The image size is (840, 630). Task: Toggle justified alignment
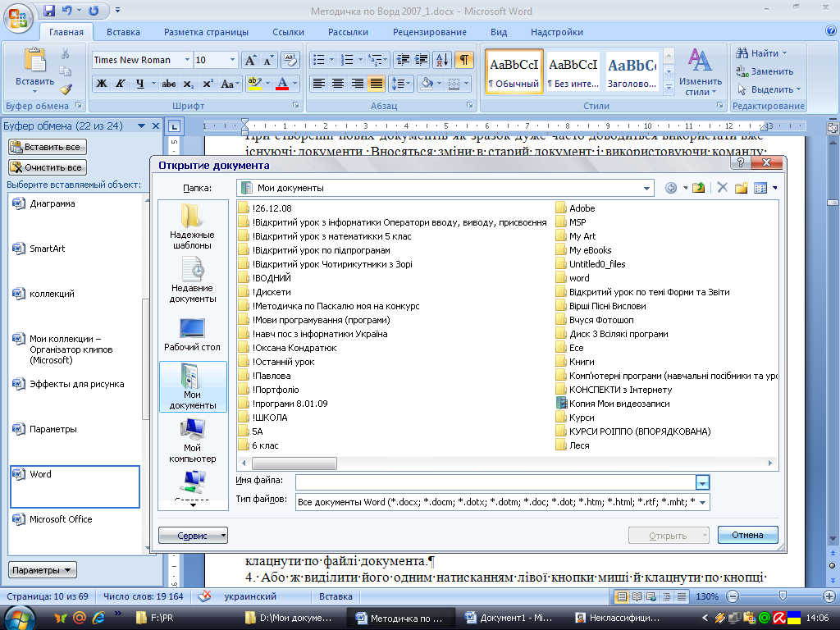click(x=377, y=84)
